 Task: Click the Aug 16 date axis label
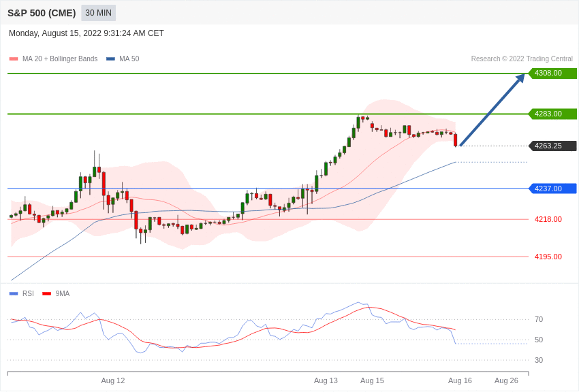pyautogui.click(x=460, y=380)
